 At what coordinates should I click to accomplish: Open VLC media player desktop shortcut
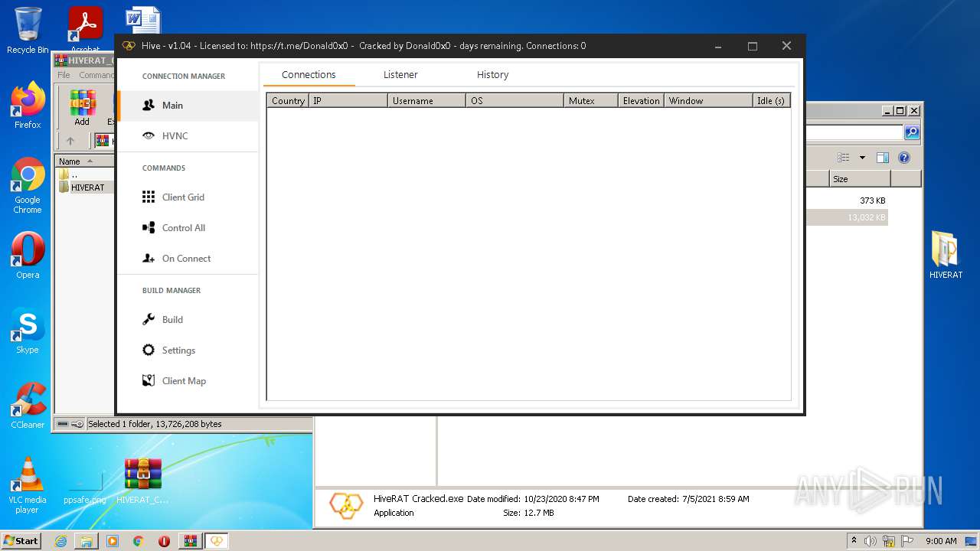(28, 484)
